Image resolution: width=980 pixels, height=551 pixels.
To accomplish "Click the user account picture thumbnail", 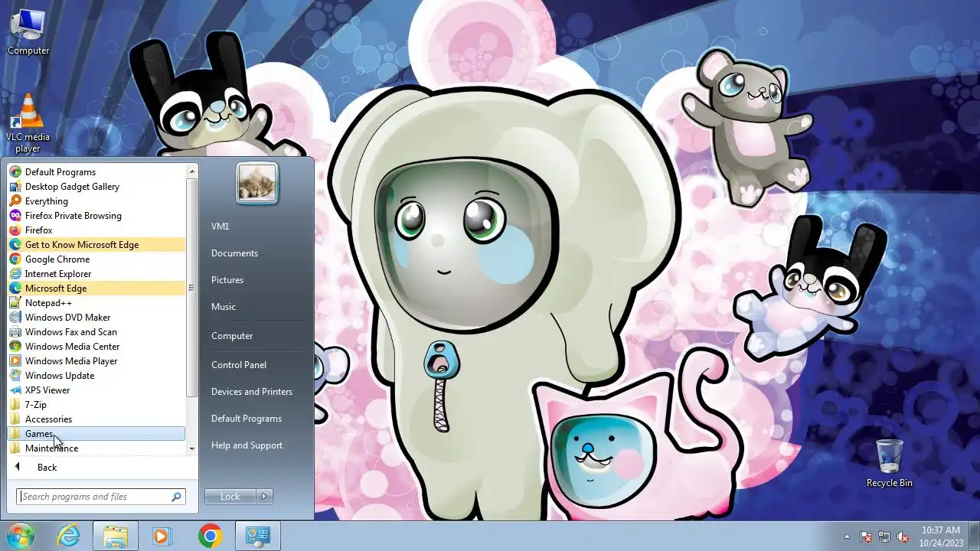I will [x=257, y=183].
